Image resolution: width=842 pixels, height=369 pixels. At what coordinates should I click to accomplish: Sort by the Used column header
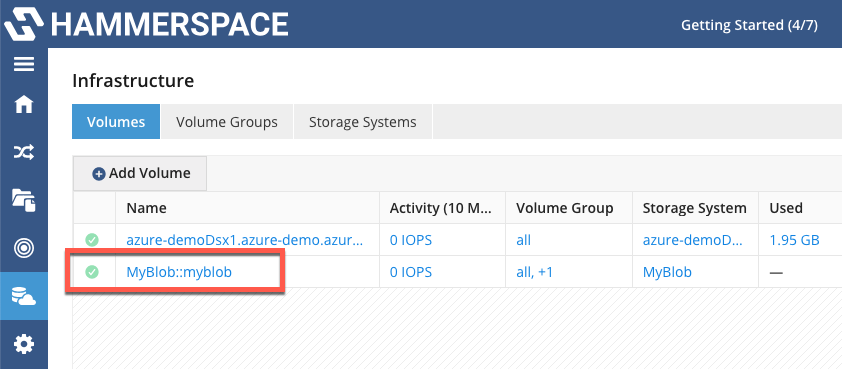coord(800,208)
